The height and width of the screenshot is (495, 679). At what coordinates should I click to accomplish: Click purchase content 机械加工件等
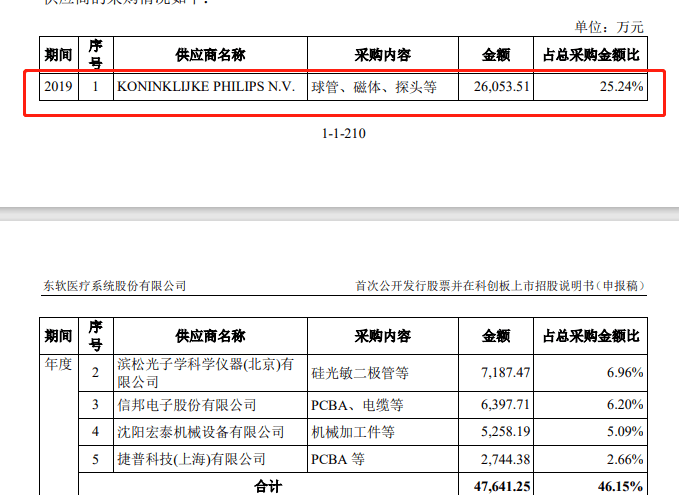click(353, 432)
